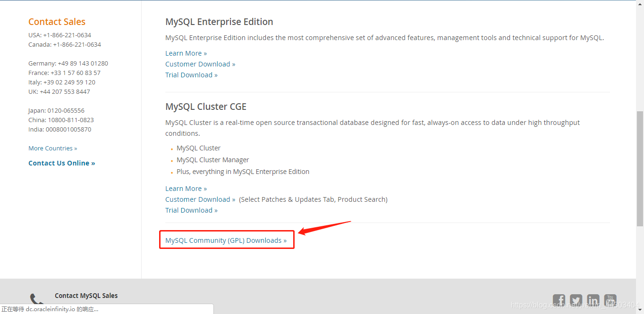
Task: Click the 'MySQL Cluster' bullet item
Action: pyautogui.click(x=198, y=148)
